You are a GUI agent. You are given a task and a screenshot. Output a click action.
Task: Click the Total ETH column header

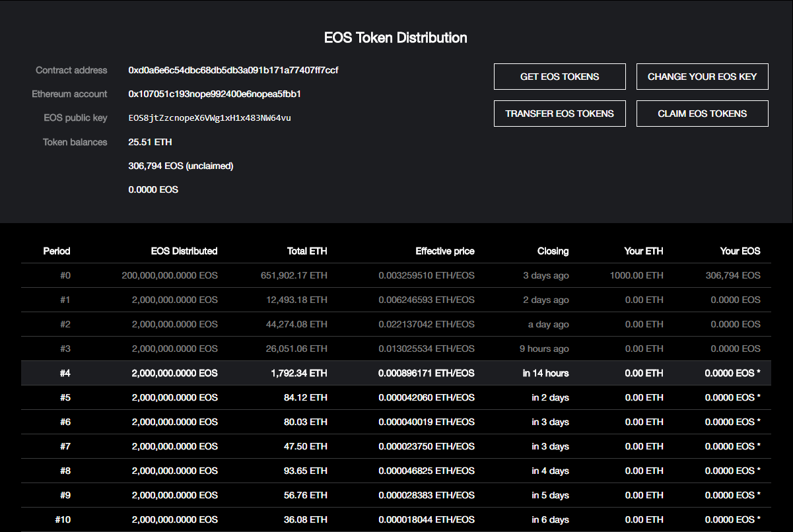[307, 251]
